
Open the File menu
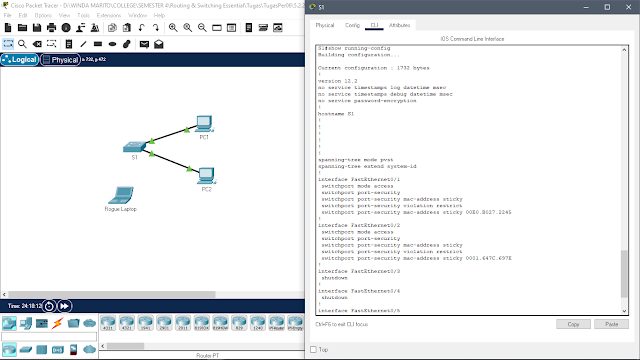7,16
